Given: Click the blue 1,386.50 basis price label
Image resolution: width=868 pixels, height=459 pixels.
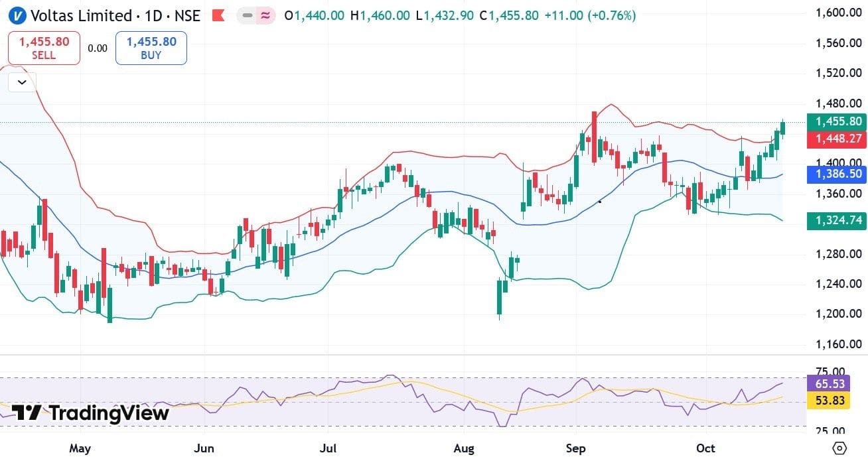Looking at the screenshot, I should [836, 174].
